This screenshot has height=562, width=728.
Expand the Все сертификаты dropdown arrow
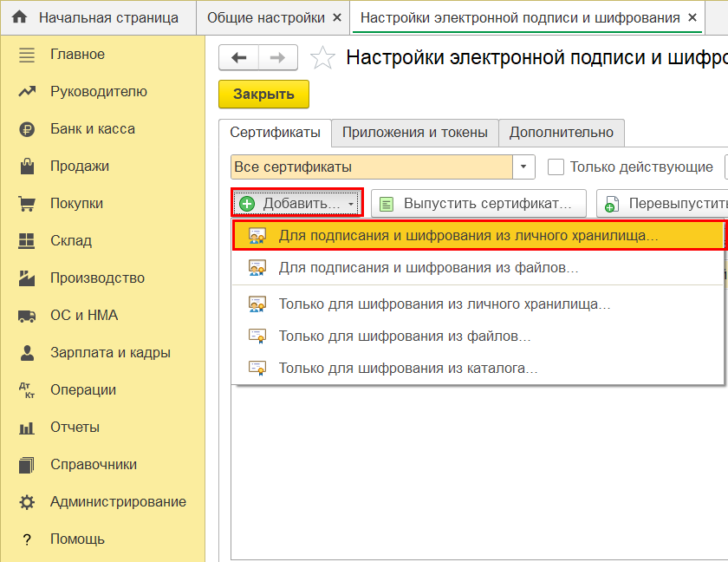(523, 167)
